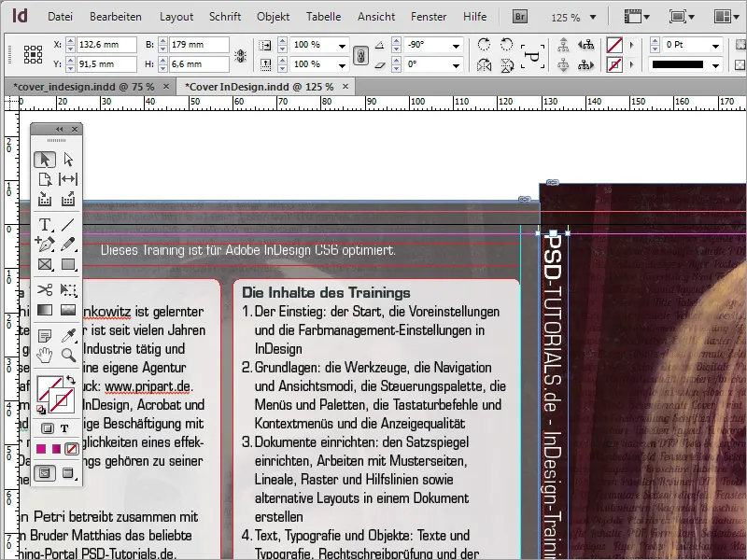This screenshot has width=747, height=560.
Task: Toggle constrain proportions for scaling link
Action: [x=360, y=56]
